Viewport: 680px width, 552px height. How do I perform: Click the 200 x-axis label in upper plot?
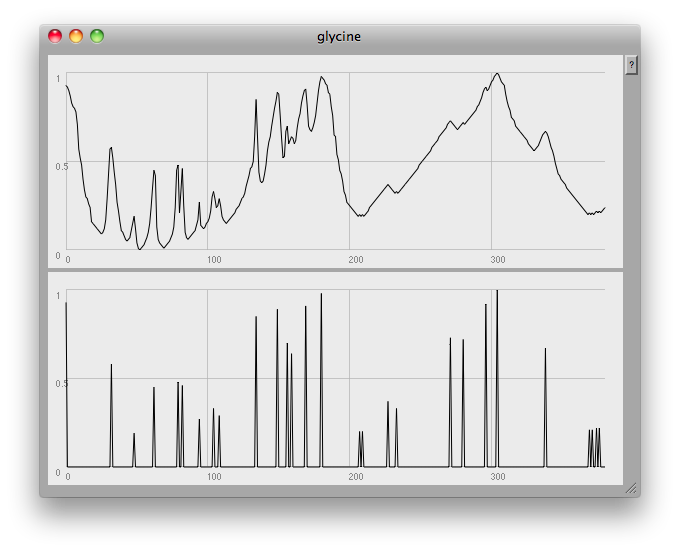click(x=354, y=260)
